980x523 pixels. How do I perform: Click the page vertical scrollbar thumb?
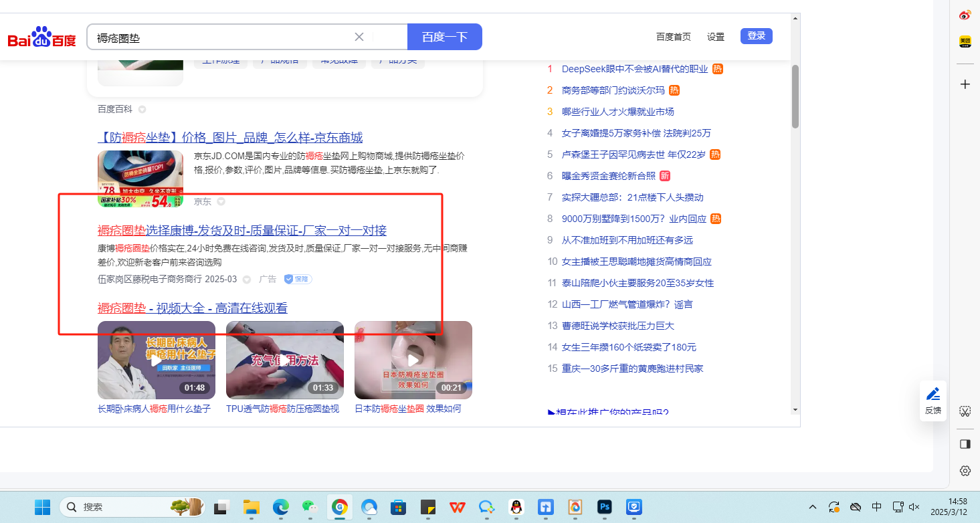pos(795,96)
